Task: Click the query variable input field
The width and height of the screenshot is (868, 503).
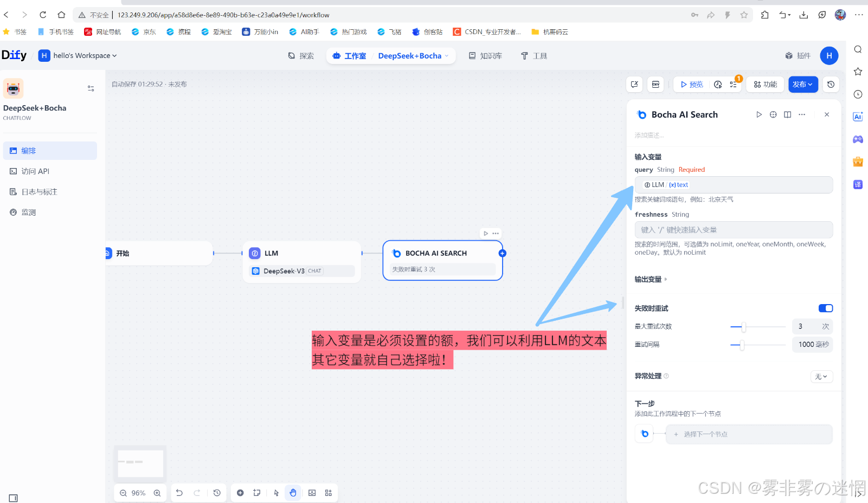Action: (x=734, y=185)
